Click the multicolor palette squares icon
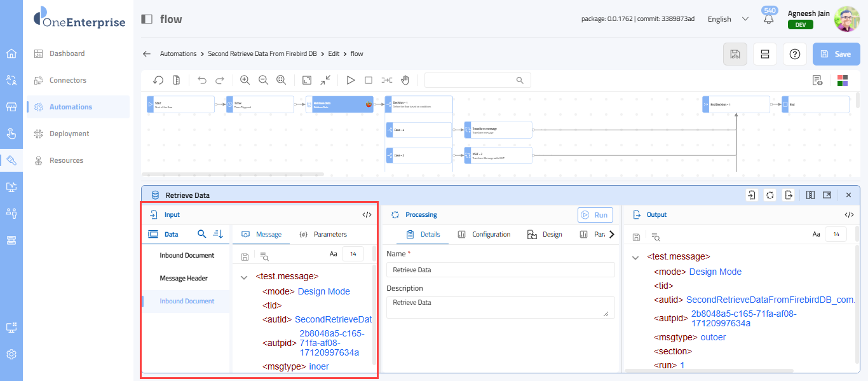Viewport: 868px width, 381px height. [843, 80]
